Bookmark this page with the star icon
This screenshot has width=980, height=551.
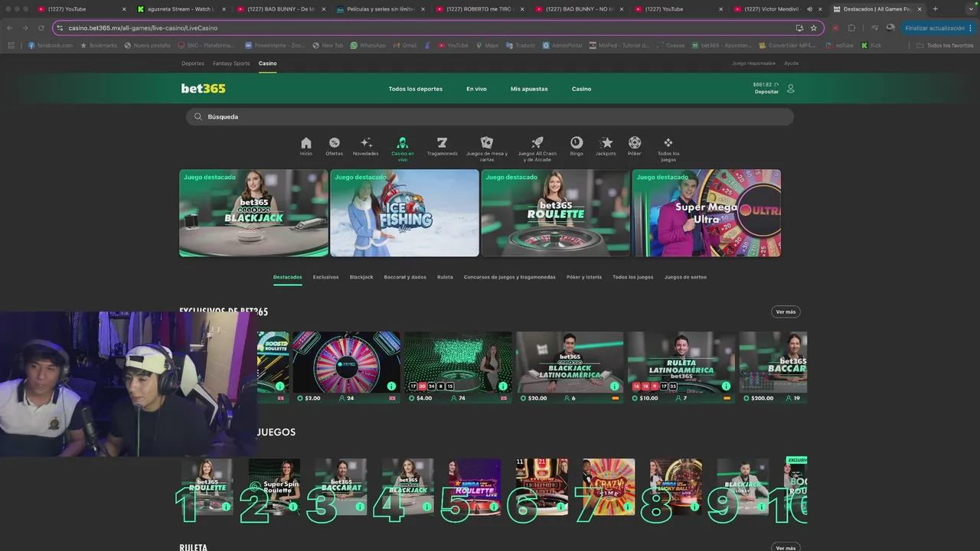click(x=814, y=28)
